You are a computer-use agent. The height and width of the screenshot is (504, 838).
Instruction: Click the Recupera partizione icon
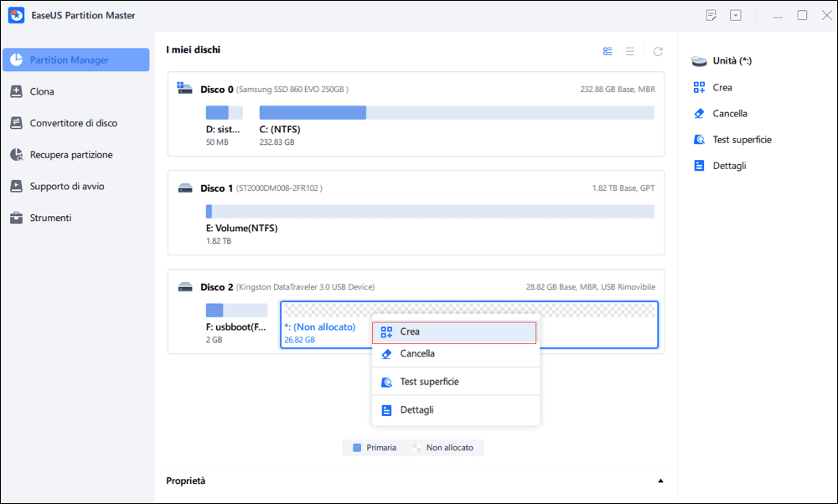tap(17, 155)
